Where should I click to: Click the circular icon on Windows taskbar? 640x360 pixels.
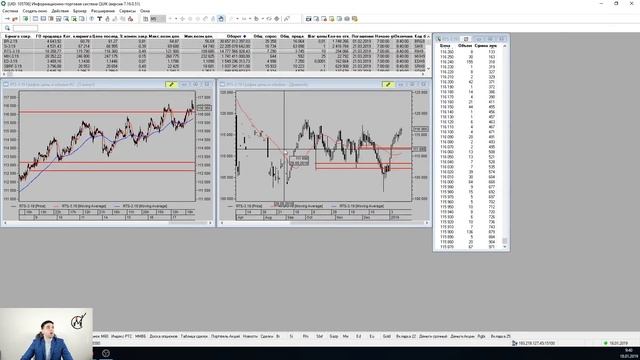(x=106, y=353)
